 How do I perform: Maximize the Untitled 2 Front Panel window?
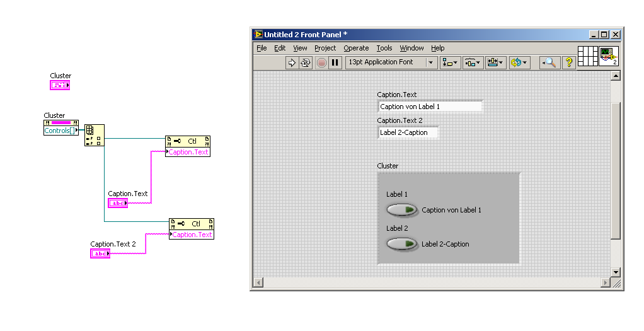604,35
